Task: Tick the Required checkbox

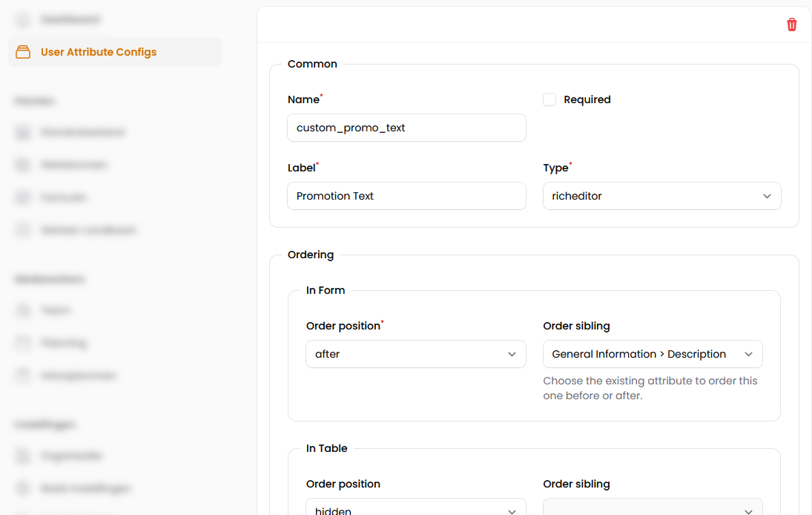Action: tap(549, 99)
